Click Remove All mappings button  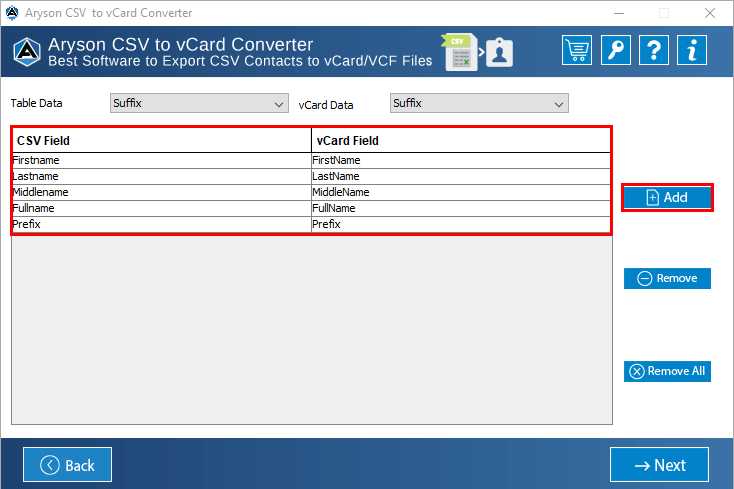[x=667, y=371]
